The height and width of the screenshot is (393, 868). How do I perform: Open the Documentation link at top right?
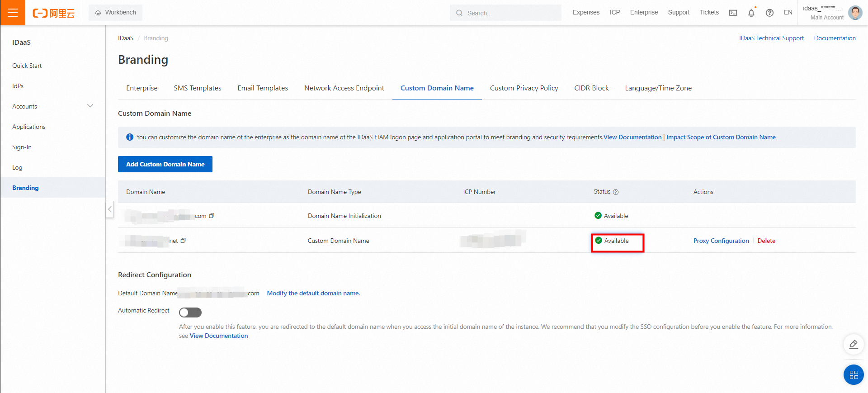pyautogui.click(x=835, y=38)
